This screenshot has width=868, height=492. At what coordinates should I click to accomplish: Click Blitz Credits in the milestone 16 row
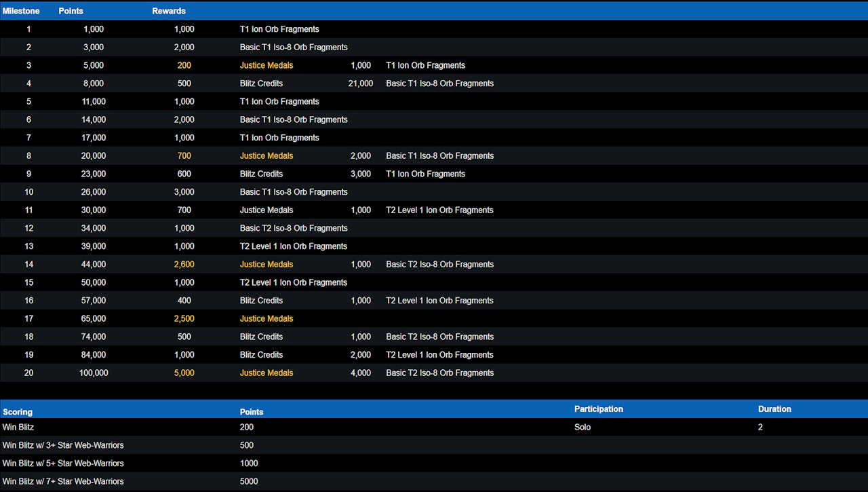[x=261, y=301]
